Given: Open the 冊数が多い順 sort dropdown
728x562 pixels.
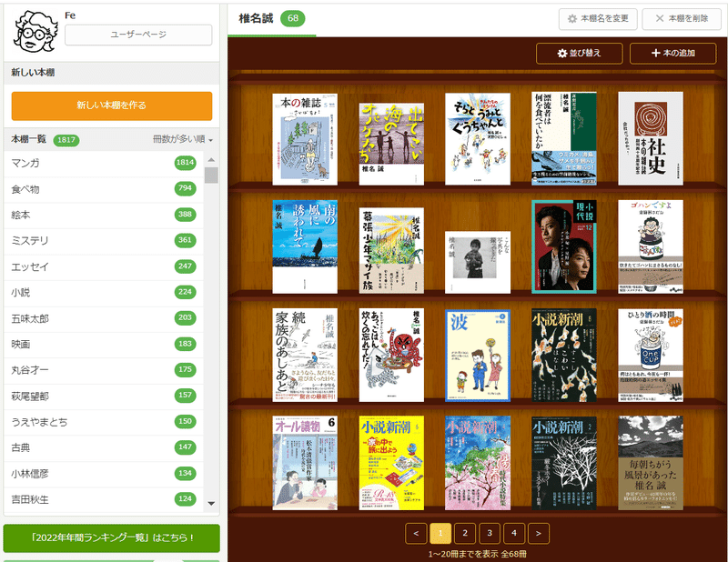Looking at the screenshot, I should (183, 139).
